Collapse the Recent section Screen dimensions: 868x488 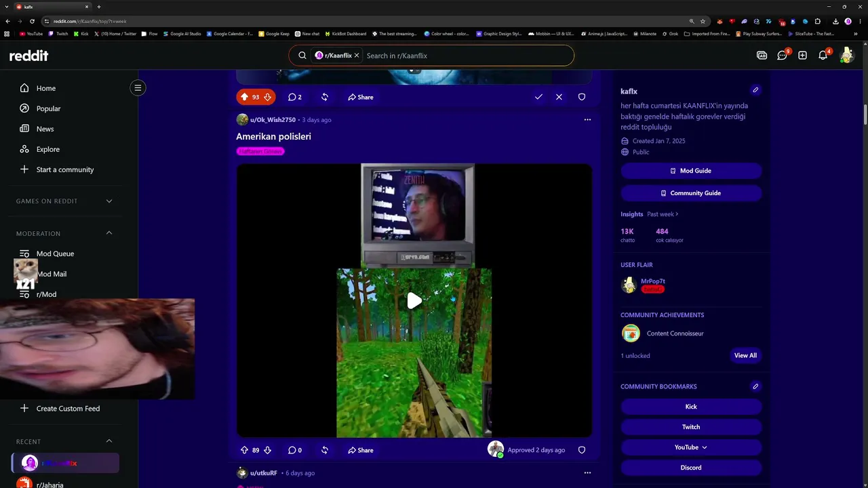pos(109,441)
